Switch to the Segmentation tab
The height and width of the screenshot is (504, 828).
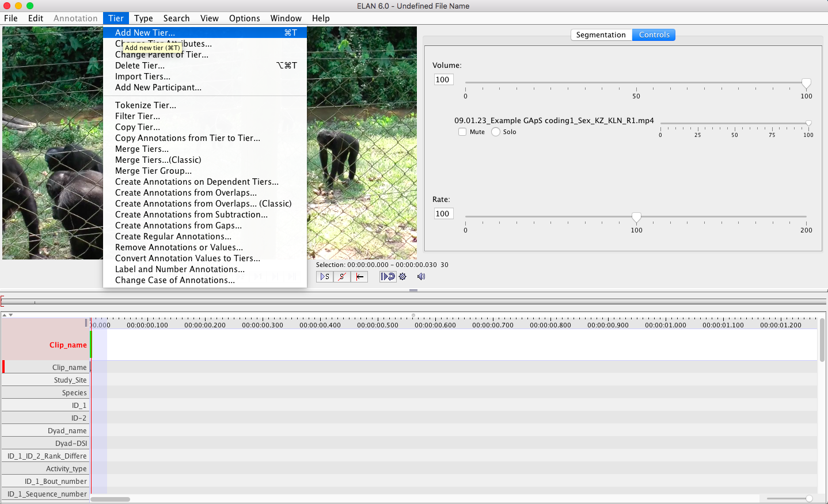[x=601, y=35]
